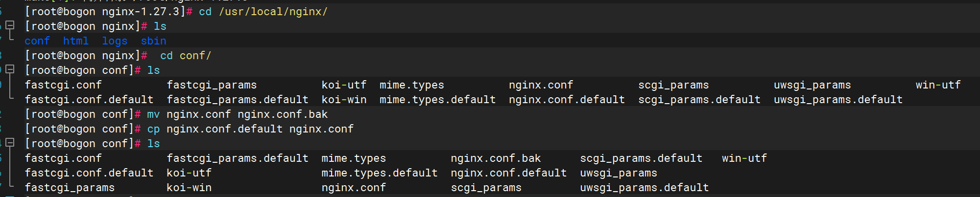
Task: Click the 'cd conf/' command text
Action: click(186, 56)
